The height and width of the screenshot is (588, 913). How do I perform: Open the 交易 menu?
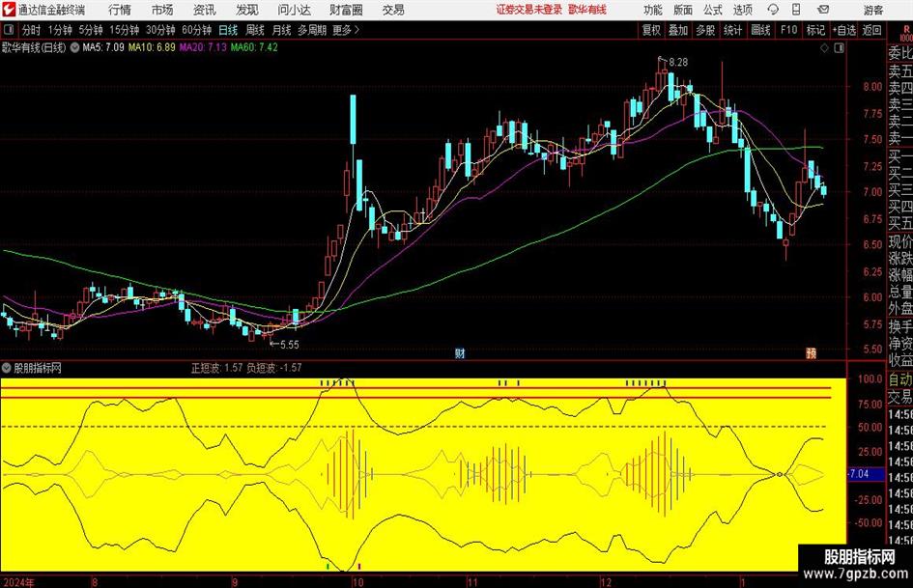393,10
